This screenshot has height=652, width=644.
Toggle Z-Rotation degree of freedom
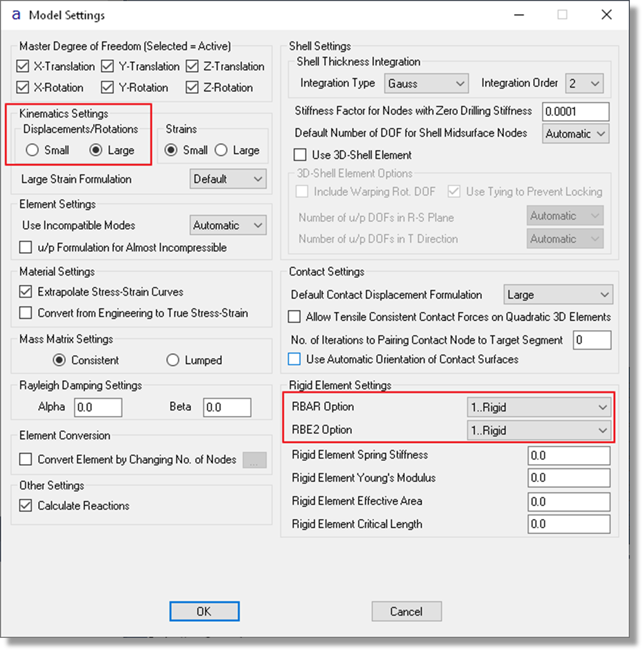pos(192,88)
